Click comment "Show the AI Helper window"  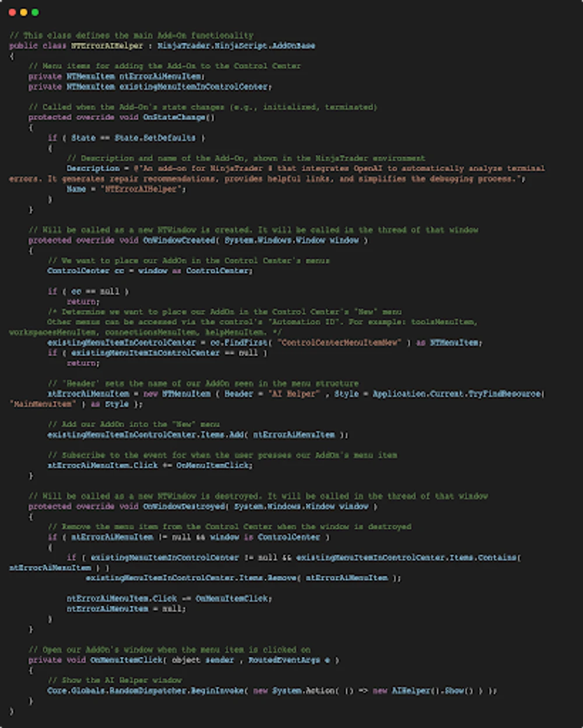coord(115,680)
